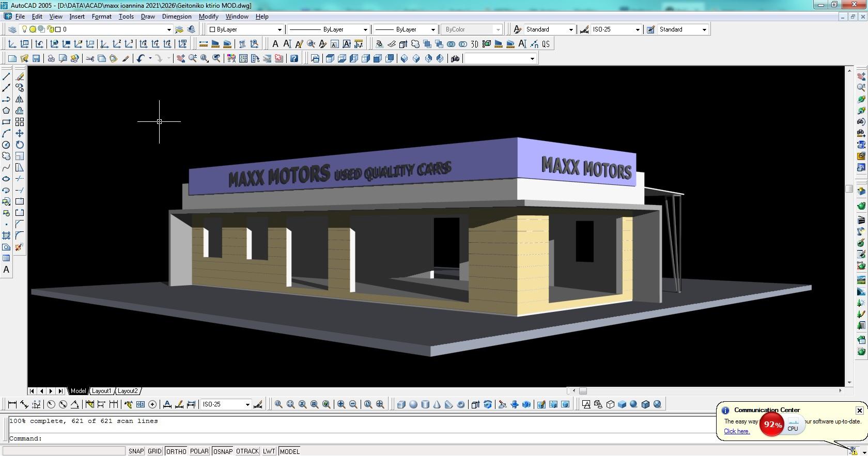Open the Help question mark icon
The height and width of the screenshot is (456, 868).
click(x=294, y=58)
